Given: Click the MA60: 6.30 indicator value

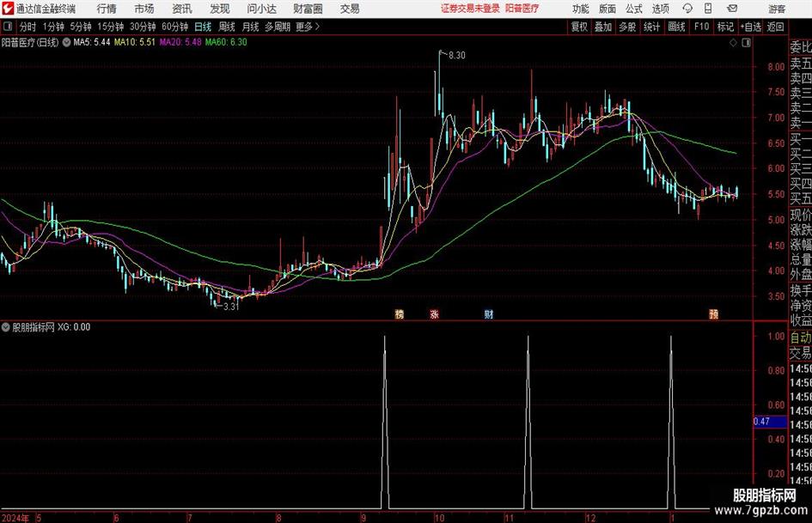Looking at the screenshot, I should (x=226, y=42).
